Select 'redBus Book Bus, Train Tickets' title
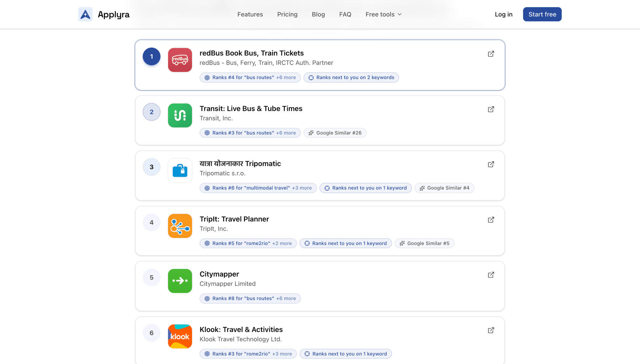 coord(251,53)
